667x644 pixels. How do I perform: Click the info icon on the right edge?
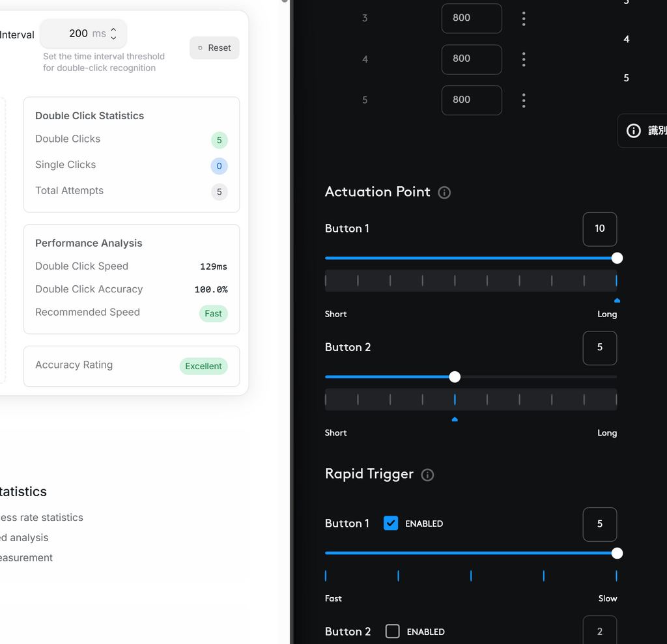point(633,131)
